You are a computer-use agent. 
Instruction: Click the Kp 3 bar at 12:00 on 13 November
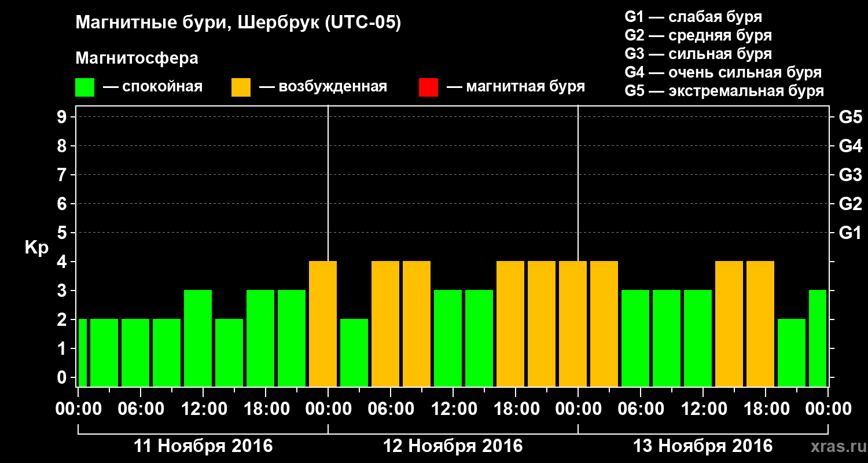pos(698,338)
